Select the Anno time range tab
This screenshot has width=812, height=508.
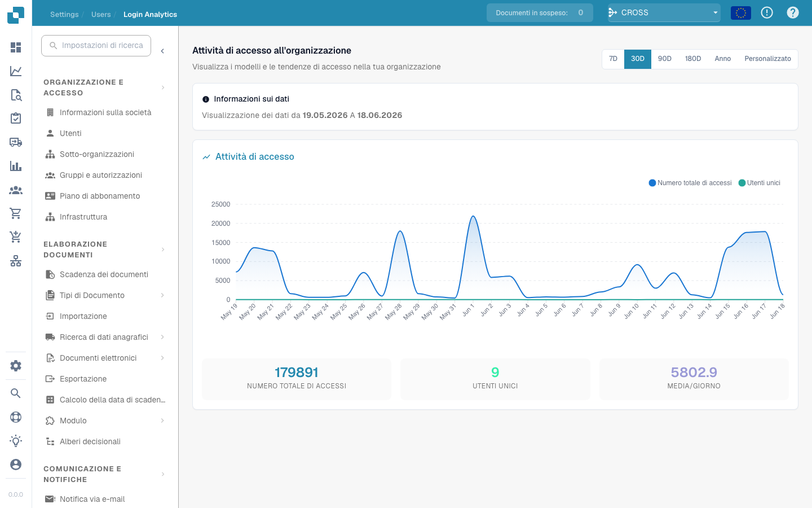pyautogui.click(x=723, y=59)
